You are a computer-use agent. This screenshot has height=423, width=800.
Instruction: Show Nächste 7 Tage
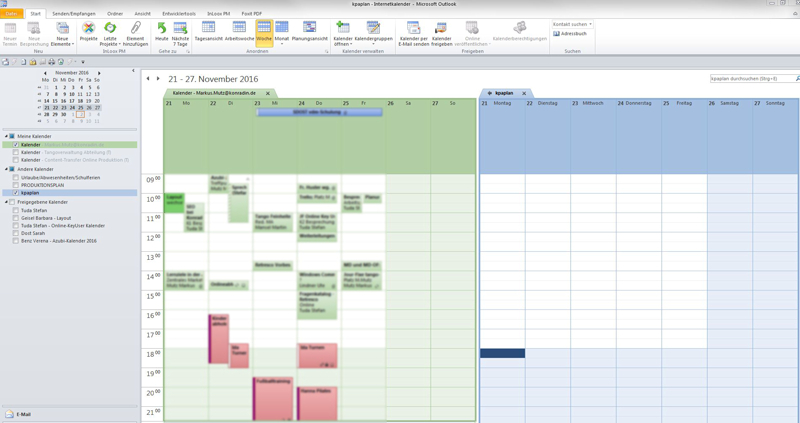click(x=180, y=33)
